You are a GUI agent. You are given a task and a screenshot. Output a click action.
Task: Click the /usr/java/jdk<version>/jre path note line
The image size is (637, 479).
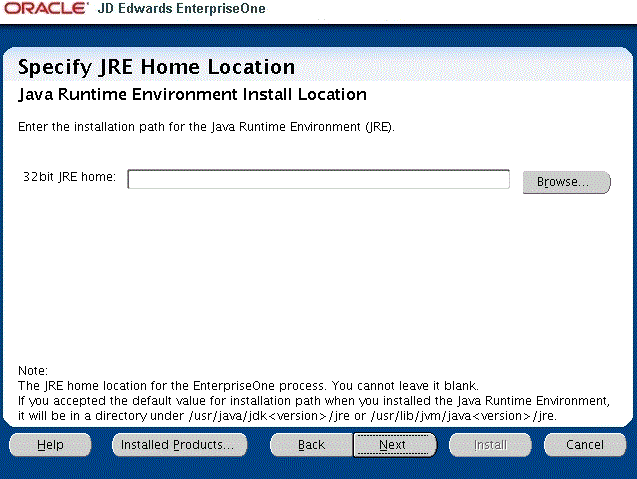287,416
